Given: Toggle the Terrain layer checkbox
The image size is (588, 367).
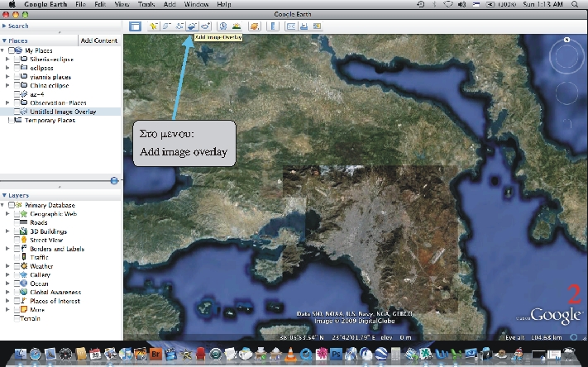Looking at the screenshot, I should [x=17, y=318].
